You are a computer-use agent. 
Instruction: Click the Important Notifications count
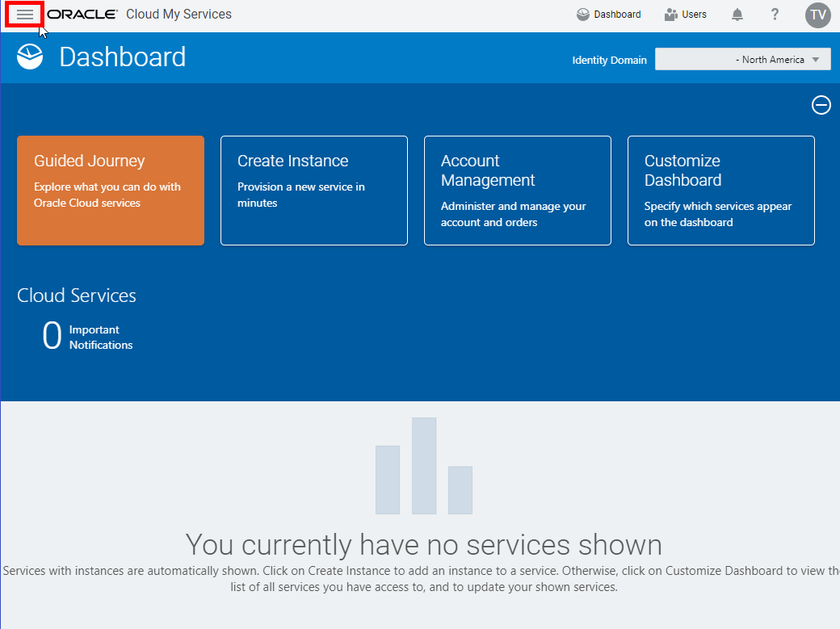100,336
